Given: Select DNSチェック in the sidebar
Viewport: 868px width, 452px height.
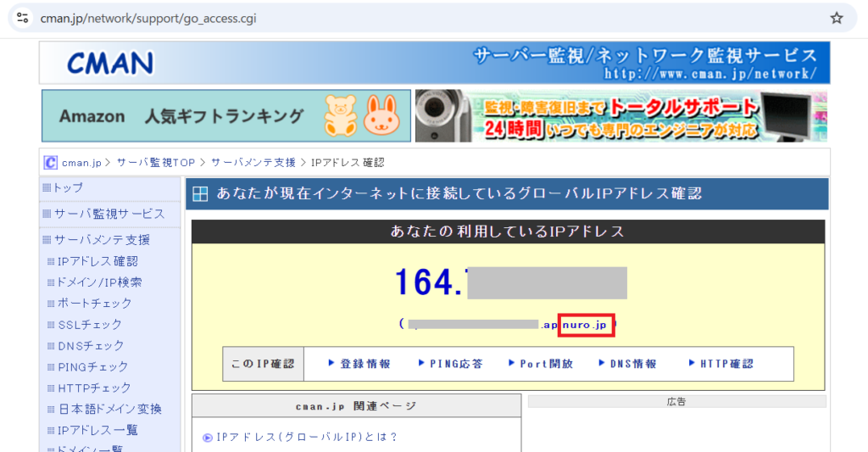Looking at the screenshot, I should pos(91,346).
